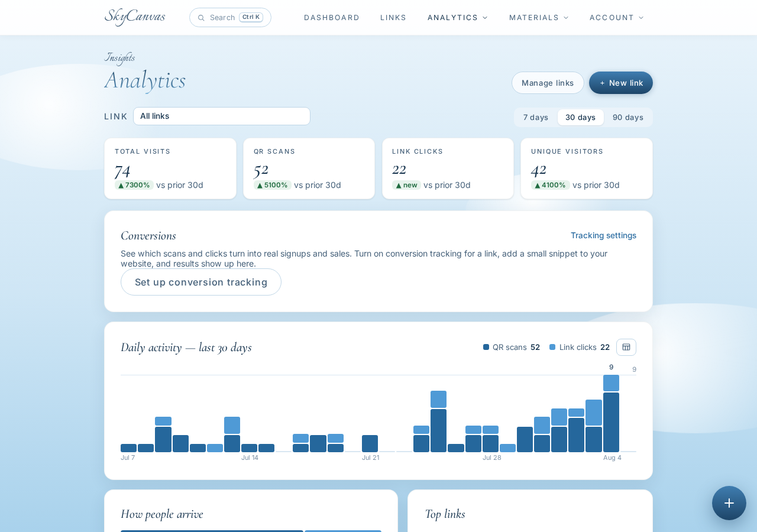
Task: Click the Jul 21 axis label
Action: 371,458
